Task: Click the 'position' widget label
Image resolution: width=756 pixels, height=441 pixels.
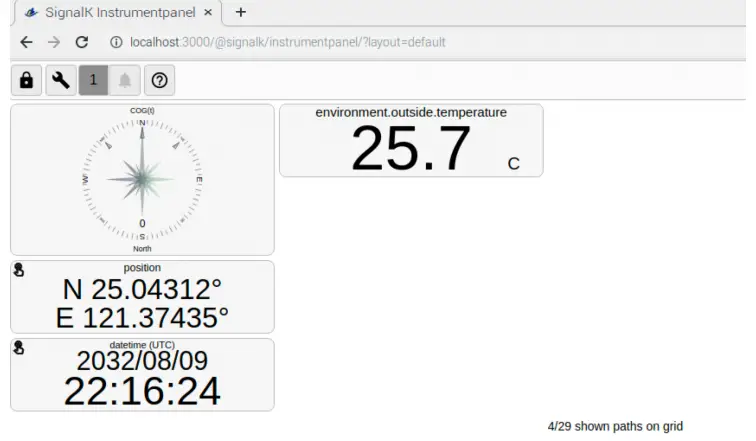Action: coord(142,267)
